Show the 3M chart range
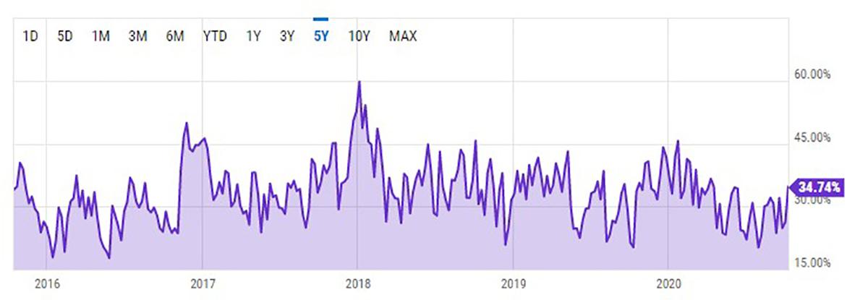 point(137,36)
